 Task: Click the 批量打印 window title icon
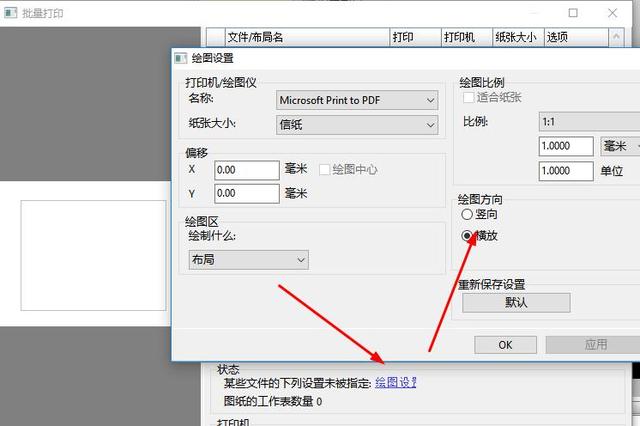[x=11, y=13]
